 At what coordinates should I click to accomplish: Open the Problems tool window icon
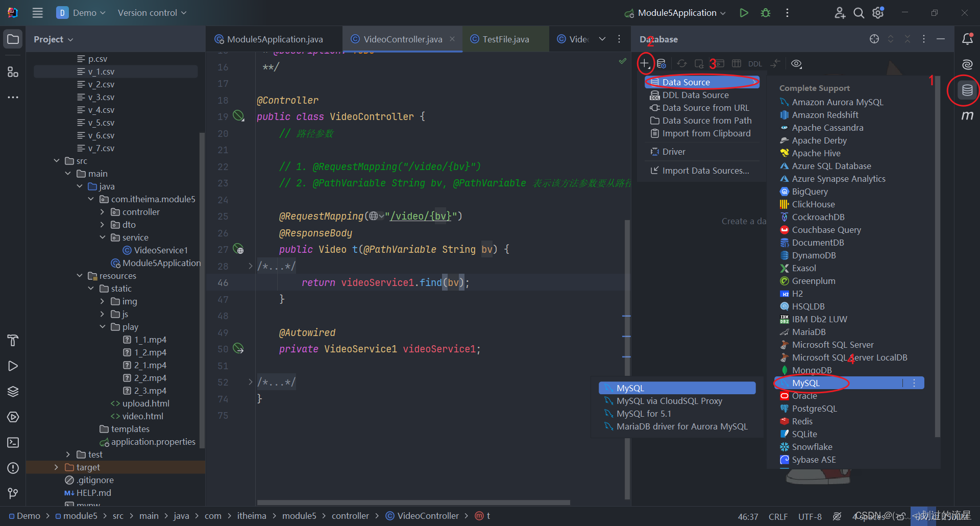13,468
